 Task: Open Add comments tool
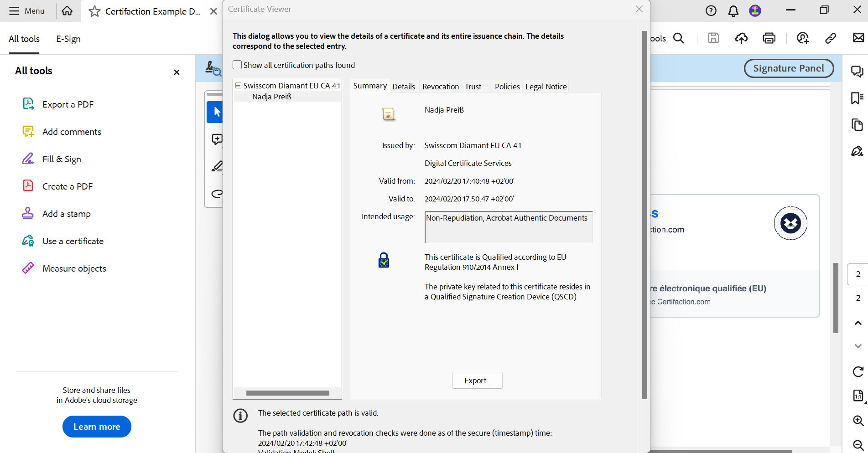[72, 132]
